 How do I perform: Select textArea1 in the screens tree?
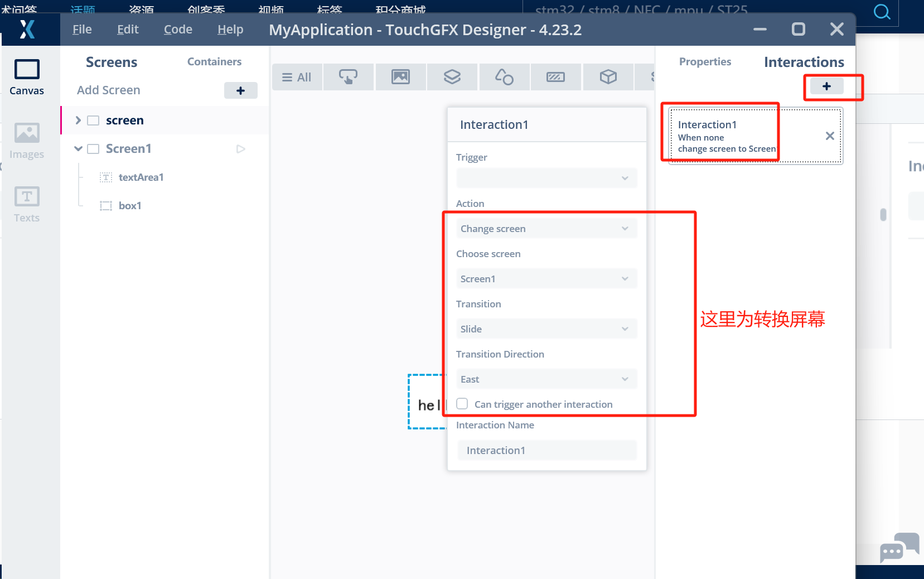point(141,177)
